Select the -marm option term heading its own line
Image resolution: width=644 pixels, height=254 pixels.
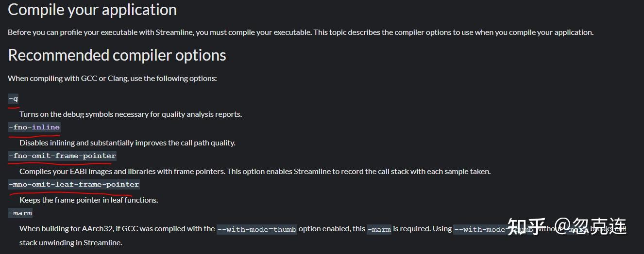pyautogui.click(x=20, y=213)
